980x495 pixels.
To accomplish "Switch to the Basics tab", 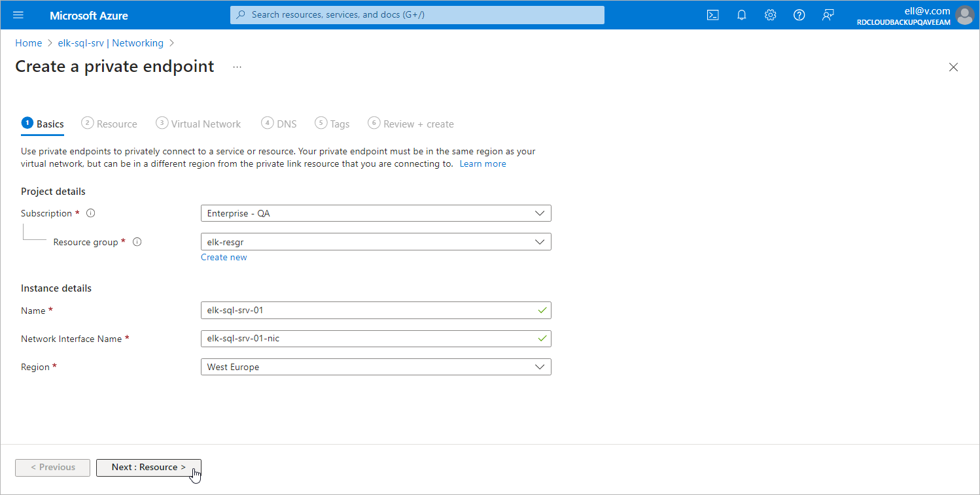I will 43,124.
